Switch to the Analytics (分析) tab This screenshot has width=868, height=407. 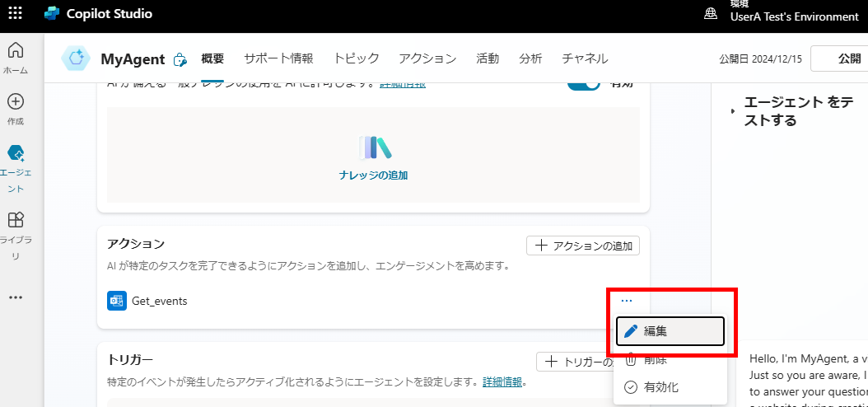pos(530,58)
